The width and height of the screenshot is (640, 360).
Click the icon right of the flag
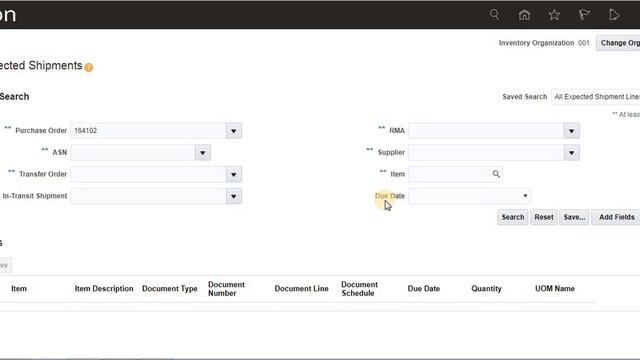click(614, 15)
